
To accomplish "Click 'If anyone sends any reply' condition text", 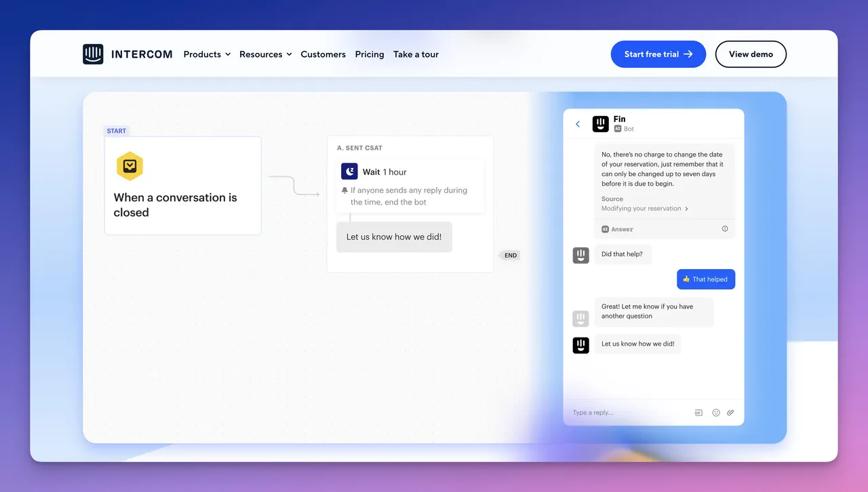I will pos(408,197).
